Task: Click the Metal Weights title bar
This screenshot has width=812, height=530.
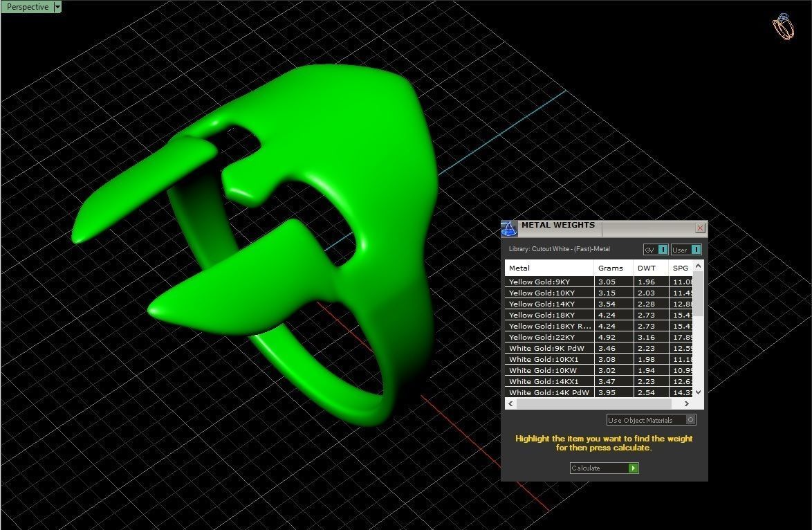Action: [x=606, y=228]
